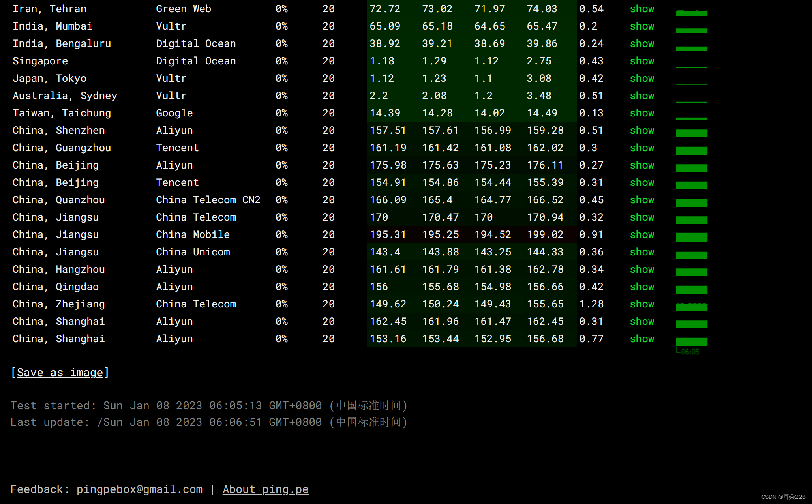The width and height of the screenshot is (812, 504).
Task: Click the Save as image link
Action: [x=60, y=373]
